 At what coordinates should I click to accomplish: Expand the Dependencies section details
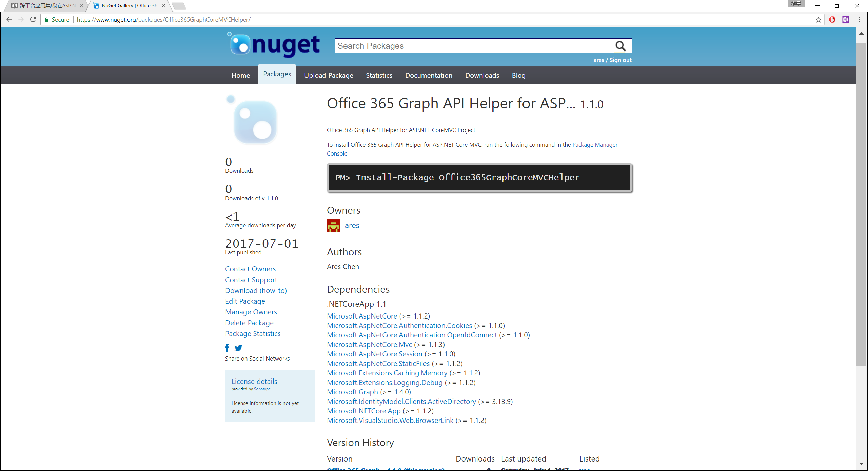coord(356,303)
